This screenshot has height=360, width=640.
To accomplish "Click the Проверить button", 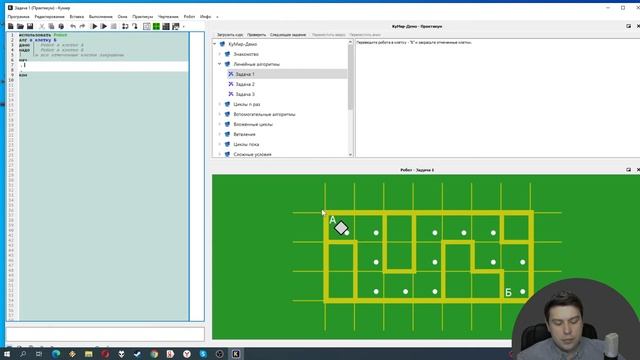I will pos(256,35).
